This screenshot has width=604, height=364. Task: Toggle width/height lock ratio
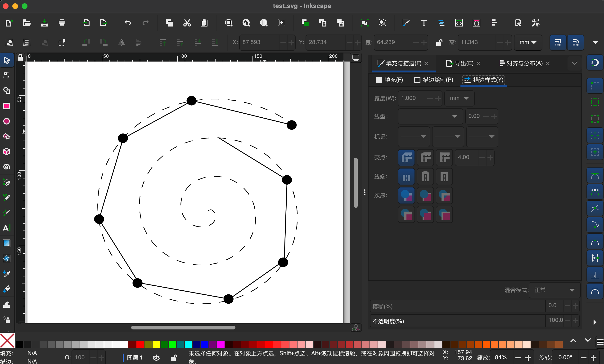pos(439,42)
